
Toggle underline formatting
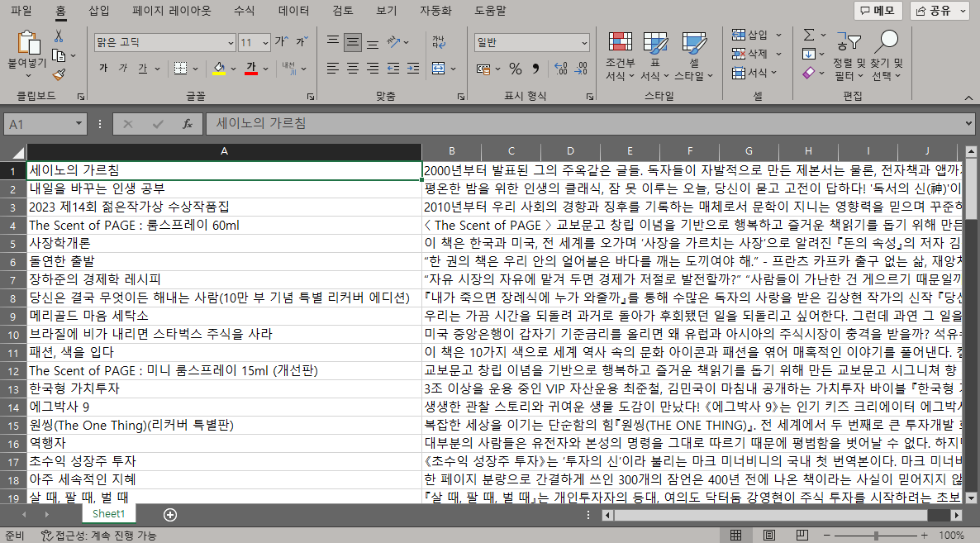pos(143,68)
